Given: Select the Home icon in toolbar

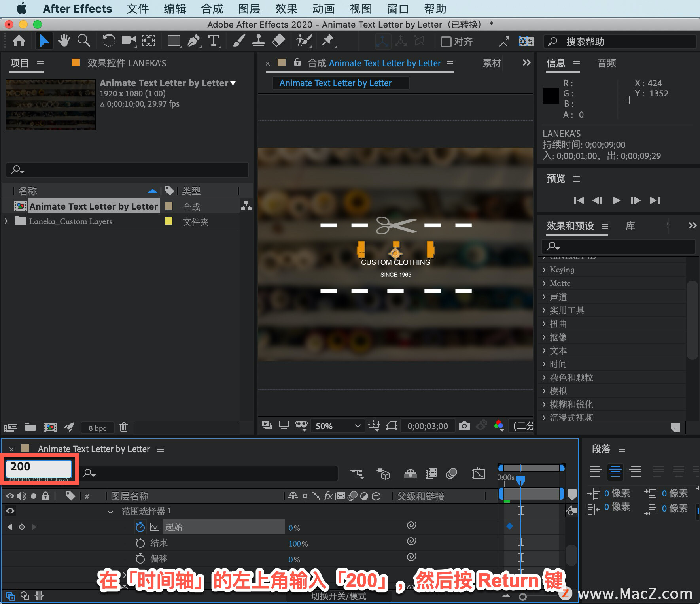Looking at the screenshot, I should coord(19,41).
